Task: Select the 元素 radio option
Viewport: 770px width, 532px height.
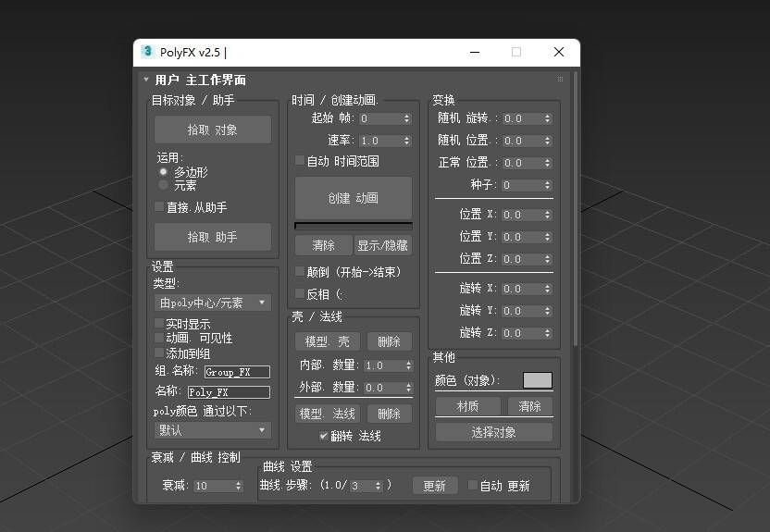Action: (164, 185)
